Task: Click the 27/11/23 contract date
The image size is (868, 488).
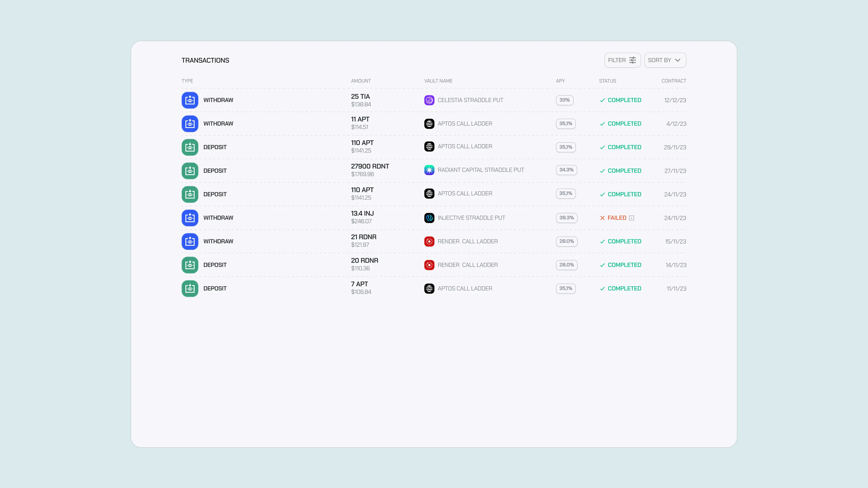Action: tap(675, 171)
